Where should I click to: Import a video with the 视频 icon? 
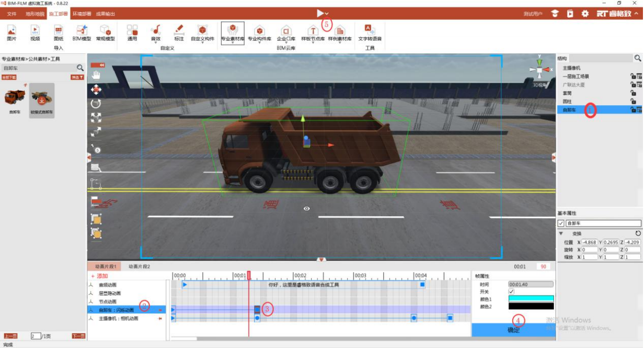coord(35,33)
